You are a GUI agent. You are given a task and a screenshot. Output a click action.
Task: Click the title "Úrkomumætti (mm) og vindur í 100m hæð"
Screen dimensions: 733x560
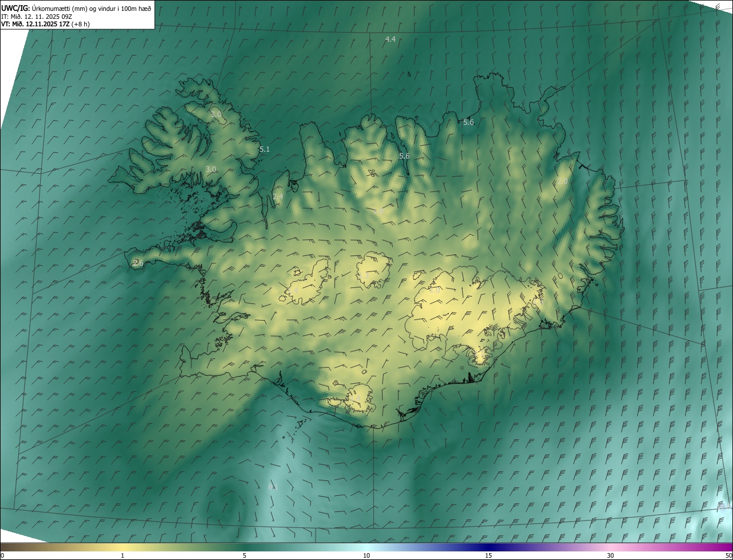[91, 9]
